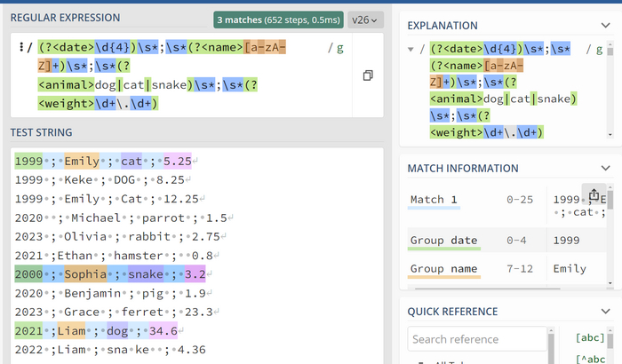This screenshot has width=622, height=364.
Task: Copy the regular expression to clipboard
Action: [x=367, y=76]
